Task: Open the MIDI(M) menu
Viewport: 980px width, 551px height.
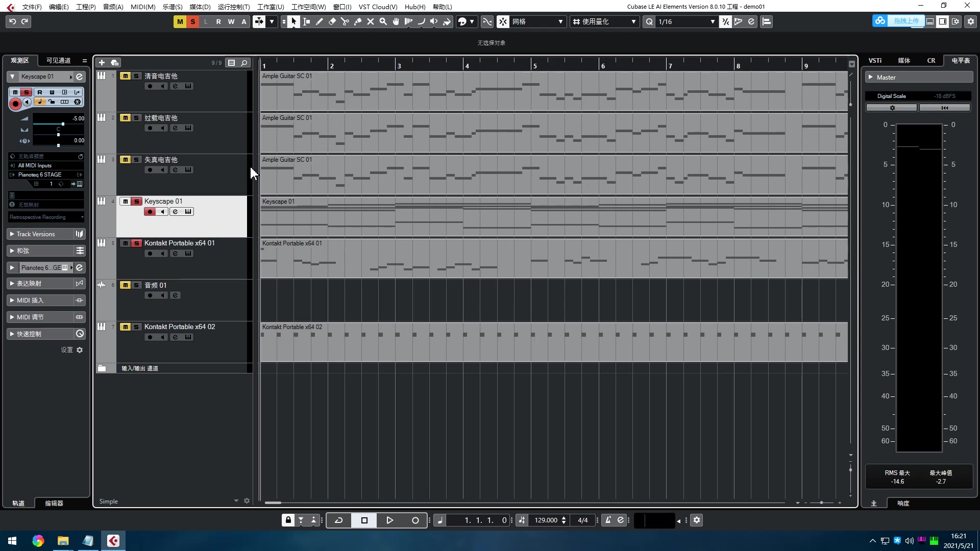Action: tap(143, 7)
